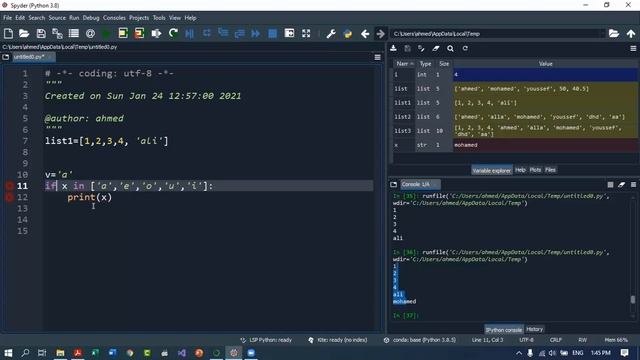Start debugging the file icon

tap(189, 33)
